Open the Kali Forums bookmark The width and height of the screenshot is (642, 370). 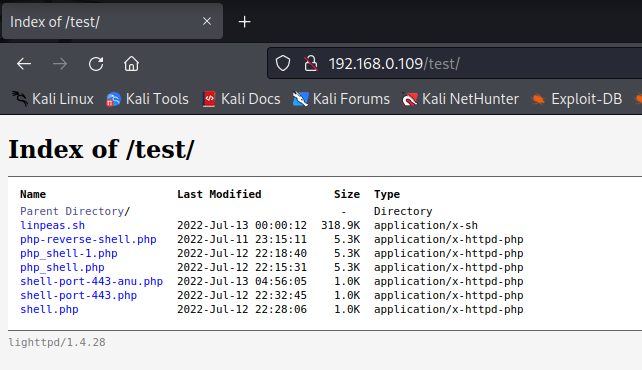[341, 99]
